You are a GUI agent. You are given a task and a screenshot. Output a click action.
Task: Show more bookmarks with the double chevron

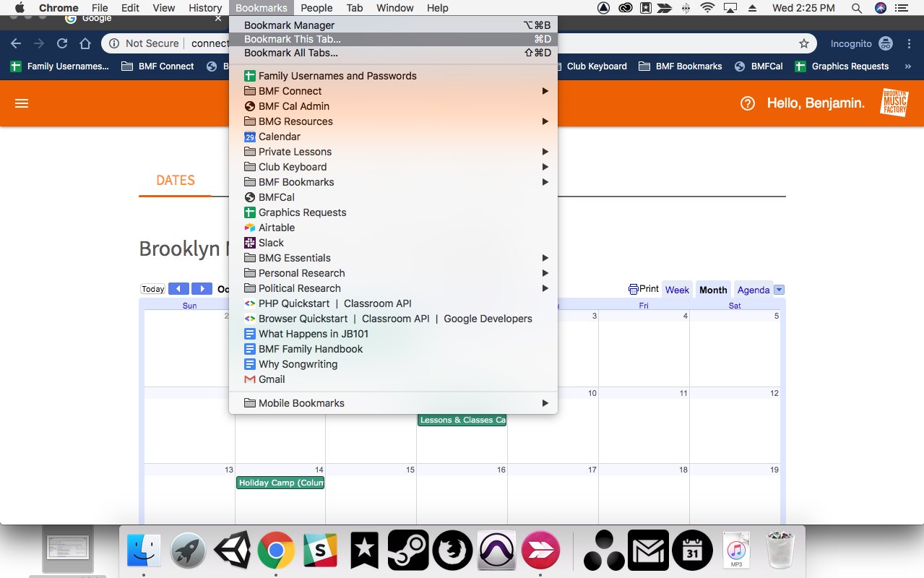point(907,66)
